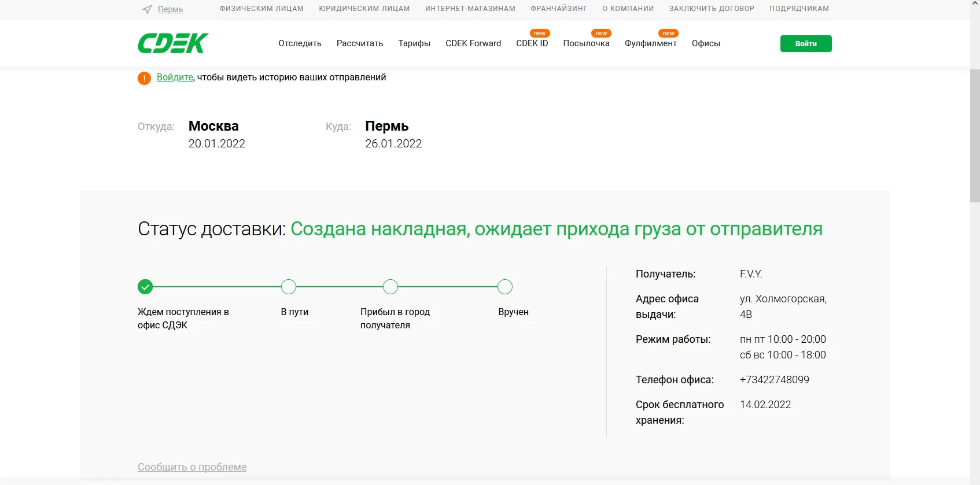Open the 'Подрядчикам' section

[x=800, y=9]
